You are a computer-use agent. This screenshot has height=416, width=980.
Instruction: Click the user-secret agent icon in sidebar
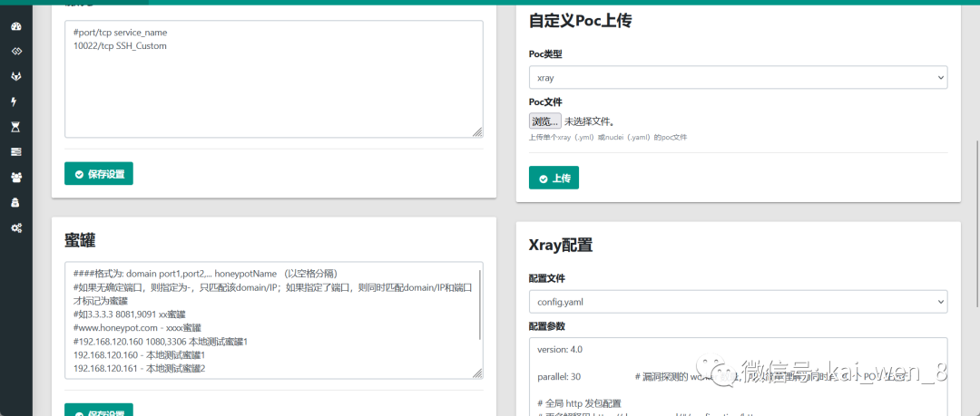pyautogui.click(x=16, y=202)
